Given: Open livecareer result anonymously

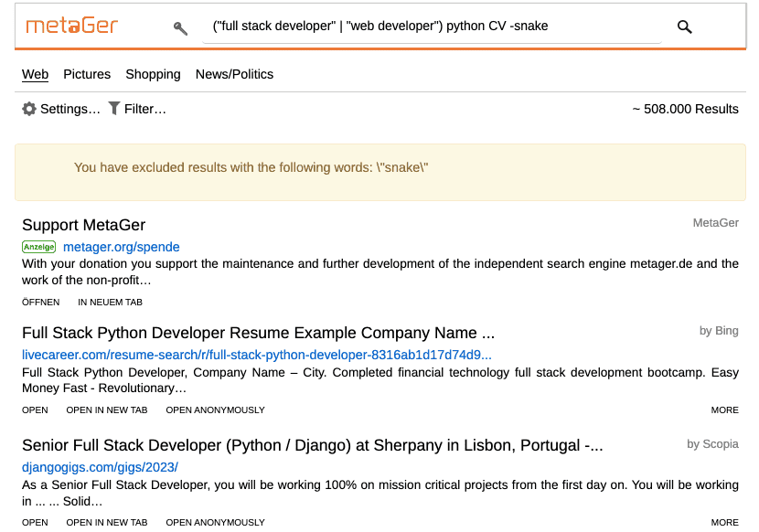Looking at the screenshot, I should tap(215, 410).
